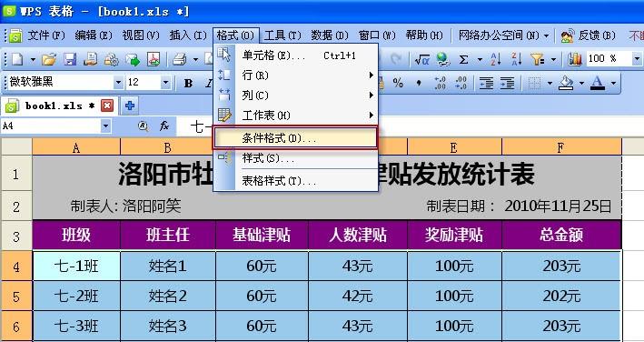Click the filter funnel icon

537,60
